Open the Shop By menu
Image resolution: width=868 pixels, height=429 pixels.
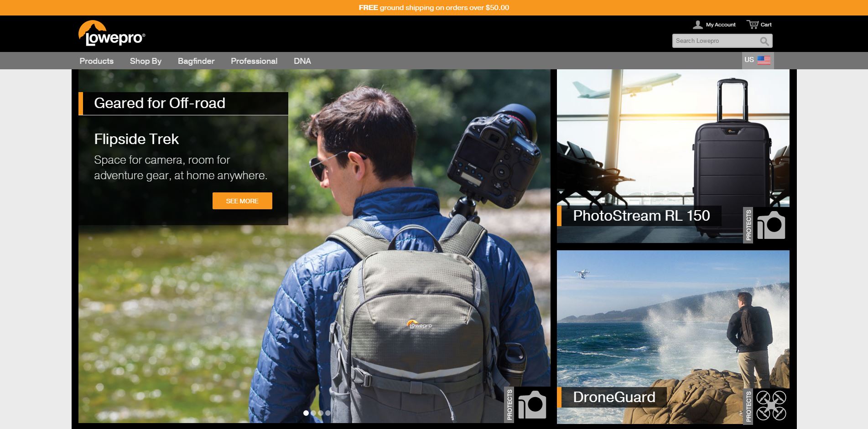146,61
